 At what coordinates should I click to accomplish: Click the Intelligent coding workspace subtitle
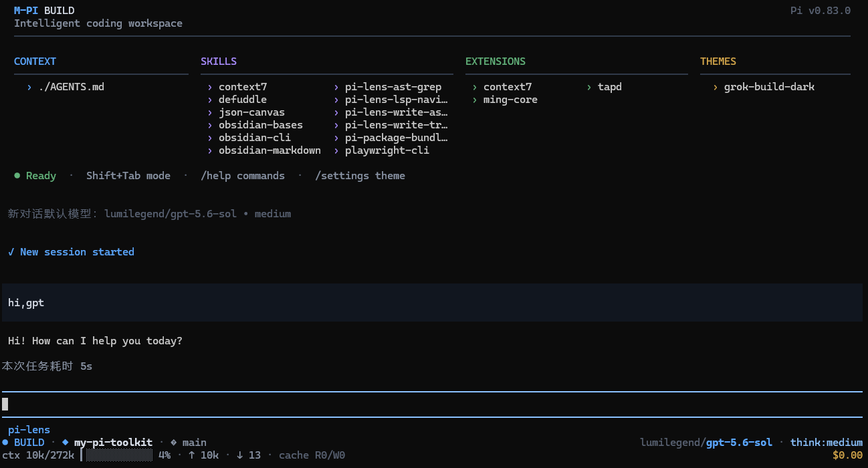click(98, 23)
